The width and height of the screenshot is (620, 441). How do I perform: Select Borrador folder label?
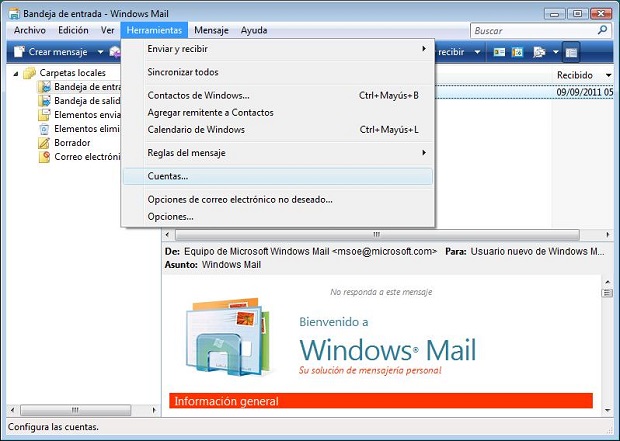coord(72,143)
